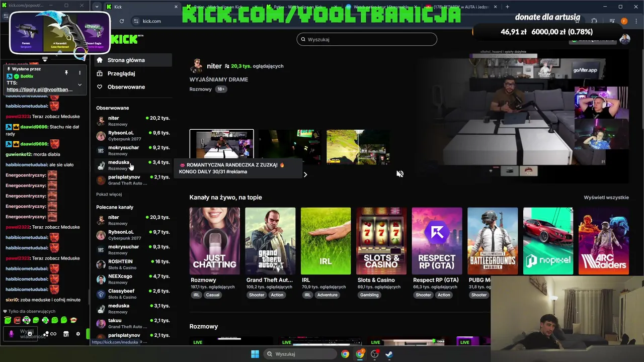
Task: Open the tipply.pl link in pinned message
Action: (39, 89)
